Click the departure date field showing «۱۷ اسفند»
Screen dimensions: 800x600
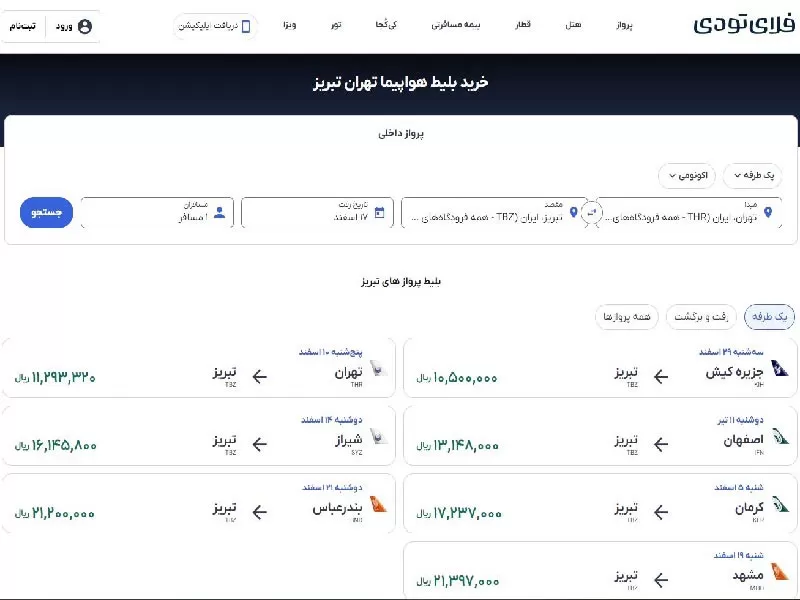330,213
